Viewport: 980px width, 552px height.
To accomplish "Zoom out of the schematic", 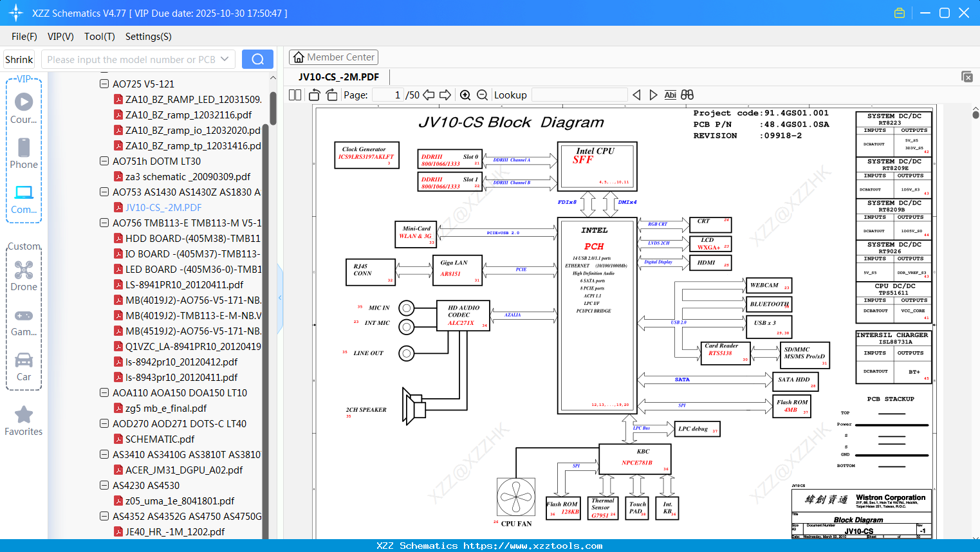I will coord(482,95).
